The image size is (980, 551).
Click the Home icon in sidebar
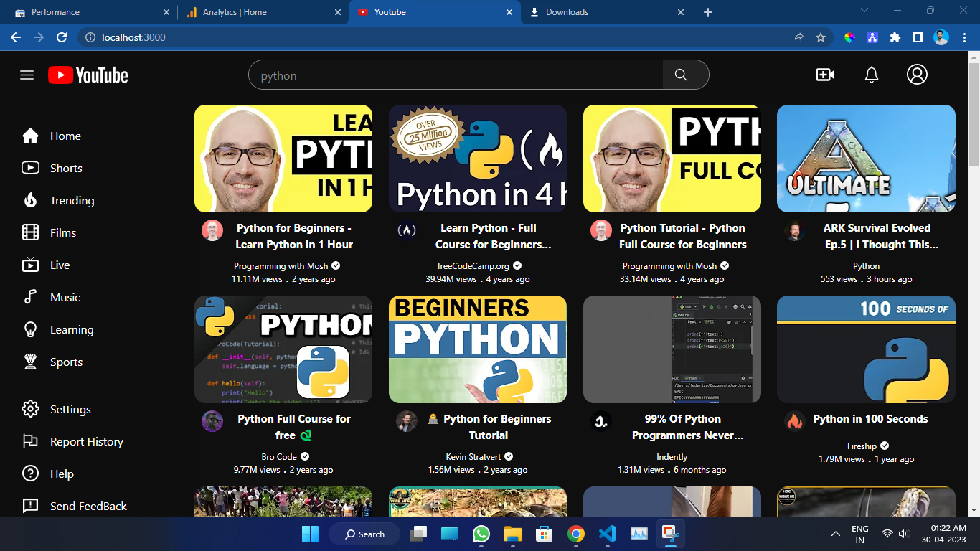pos(30,136)
